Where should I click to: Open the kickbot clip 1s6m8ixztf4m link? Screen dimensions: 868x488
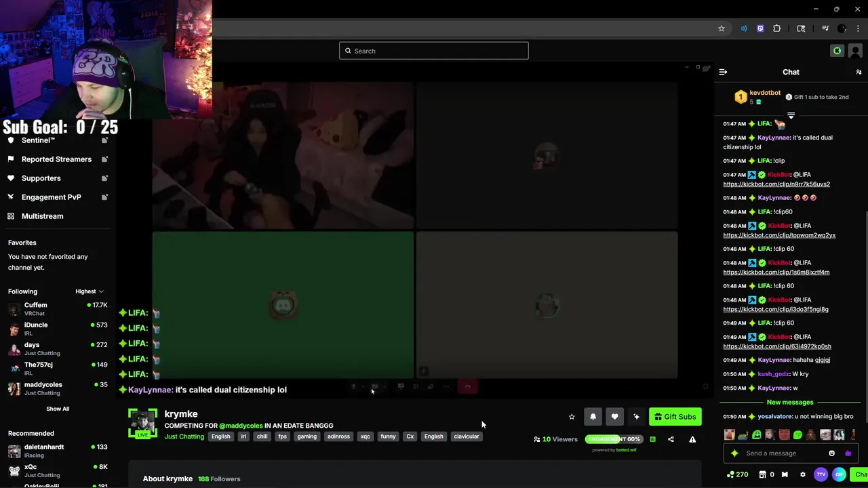[x=776, y=272]
